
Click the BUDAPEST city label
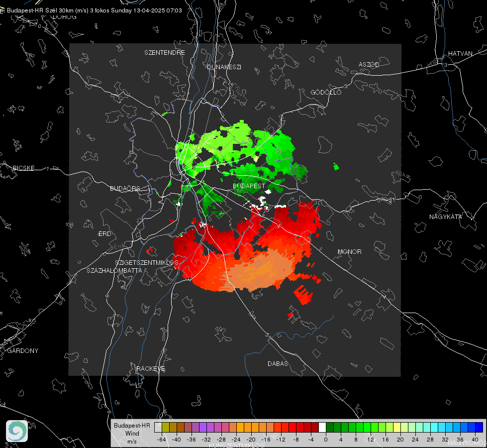249,186
